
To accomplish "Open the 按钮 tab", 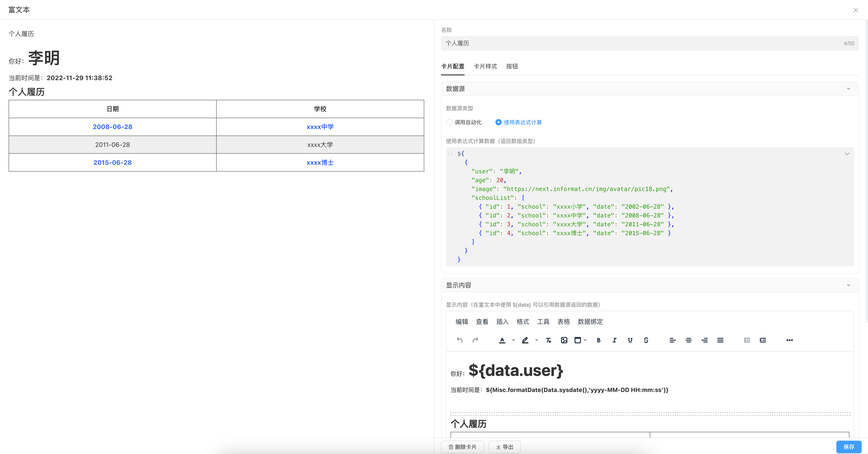I will coord(512,66).
